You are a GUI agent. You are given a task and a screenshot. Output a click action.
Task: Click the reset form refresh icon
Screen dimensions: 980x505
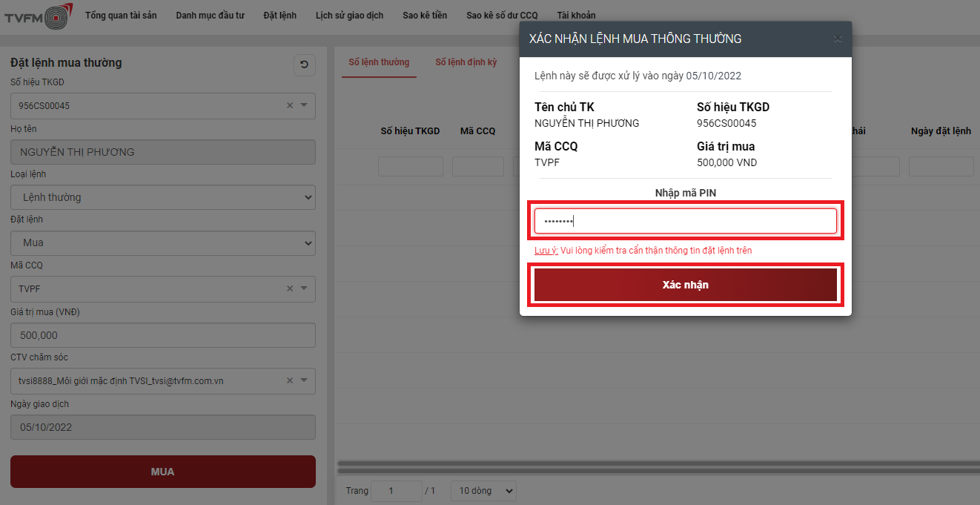click(304, 65)
